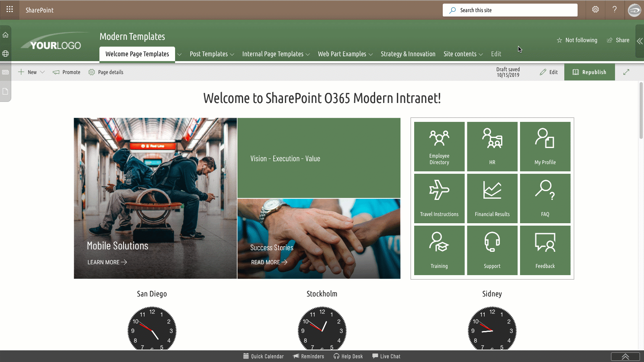Viewport: 644px width, 362px height.
Task: Click LEARN MORE under Mobile Solutions
Action: point(106,262)
